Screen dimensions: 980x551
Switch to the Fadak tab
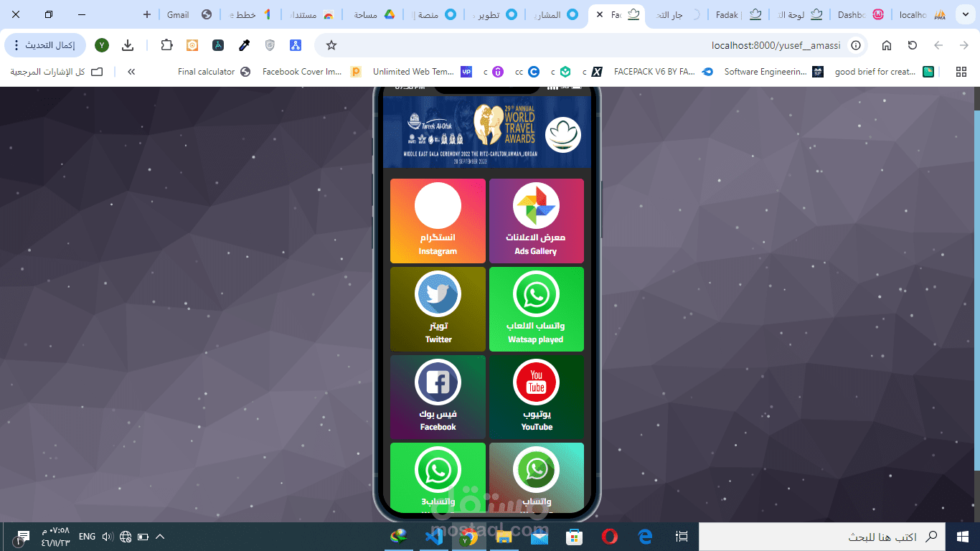coord(738,14)
